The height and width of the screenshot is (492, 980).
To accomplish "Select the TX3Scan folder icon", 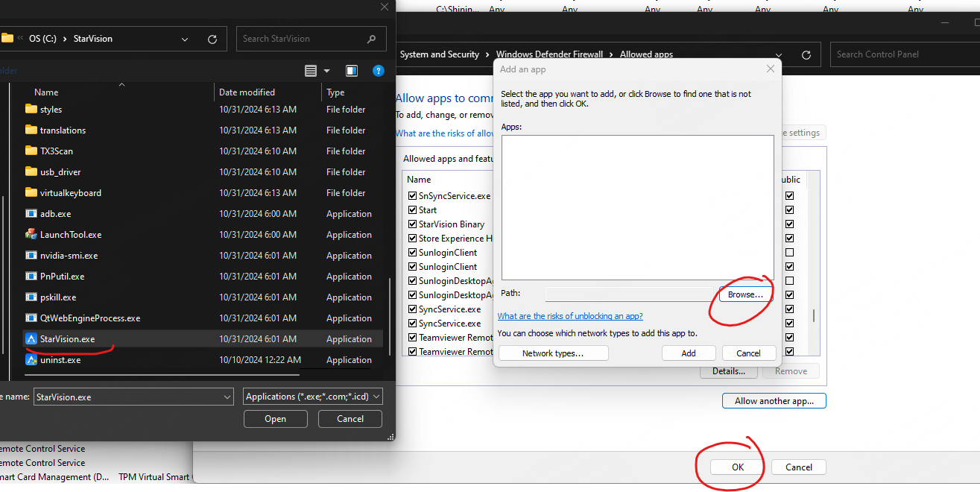I will [x=31, y=151].
